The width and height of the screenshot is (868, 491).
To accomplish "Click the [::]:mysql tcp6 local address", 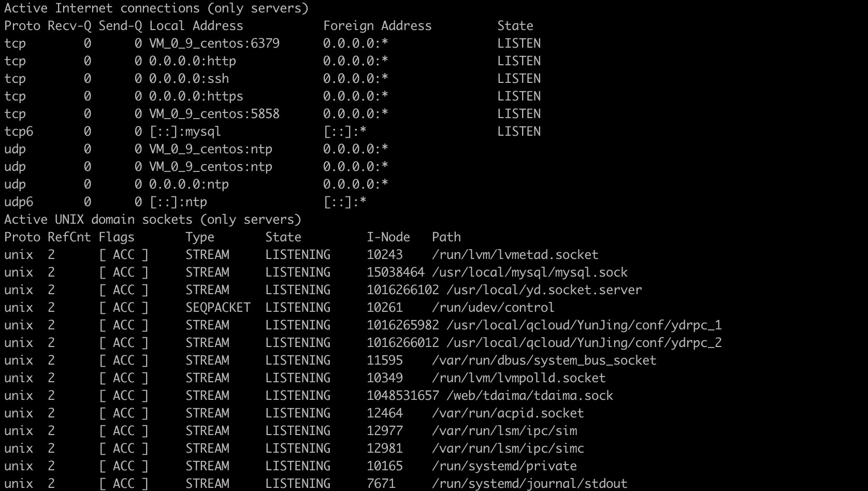I will (x=185, y=132).
